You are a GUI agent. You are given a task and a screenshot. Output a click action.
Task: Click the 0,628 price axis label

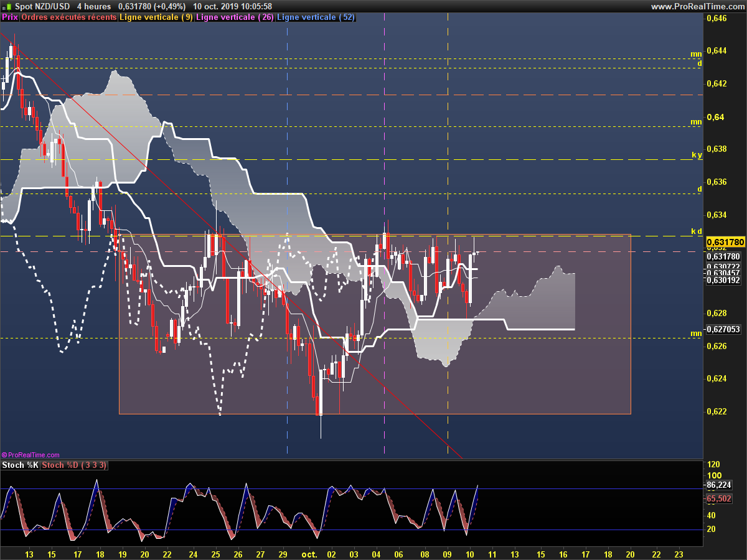717,313
